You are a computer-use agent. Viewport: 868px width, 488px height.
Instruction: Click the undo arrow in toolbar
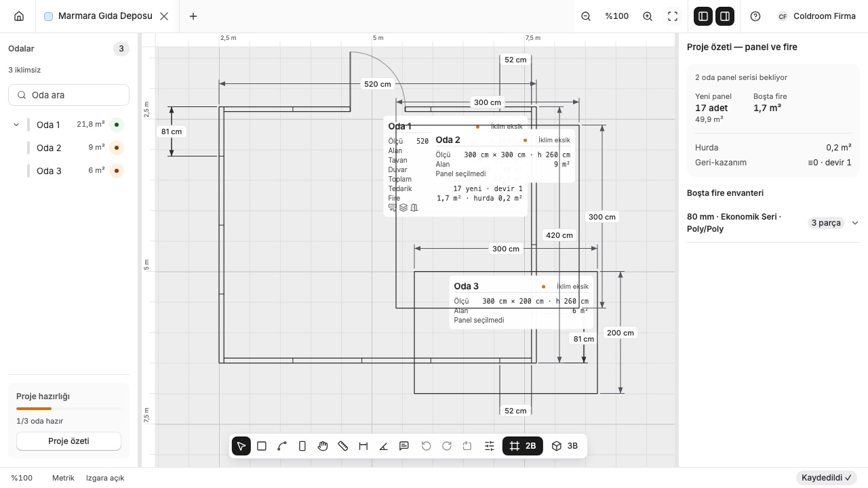pos(427,446)
